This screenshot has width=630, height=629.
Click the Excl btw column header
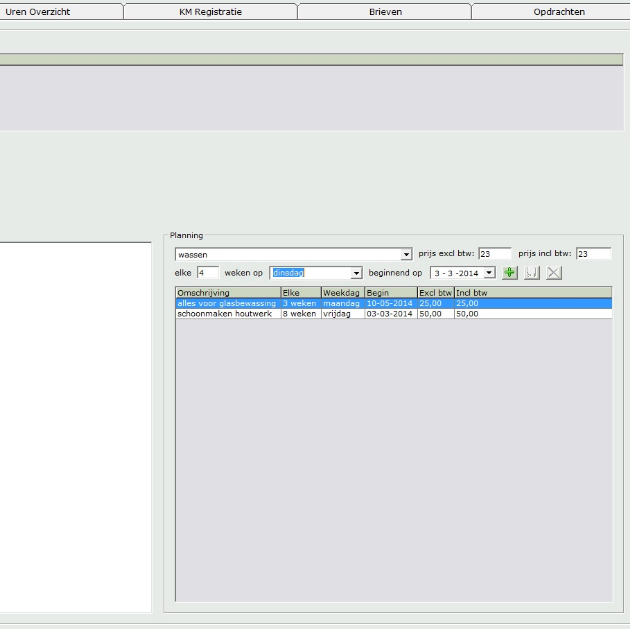tap(435, 293)
